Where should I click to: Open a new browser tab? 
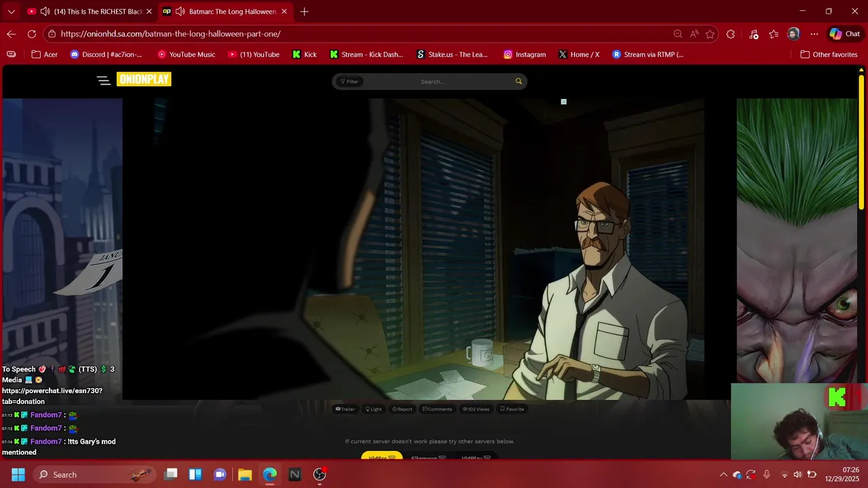pyautogui.click(x=304, y=12)
